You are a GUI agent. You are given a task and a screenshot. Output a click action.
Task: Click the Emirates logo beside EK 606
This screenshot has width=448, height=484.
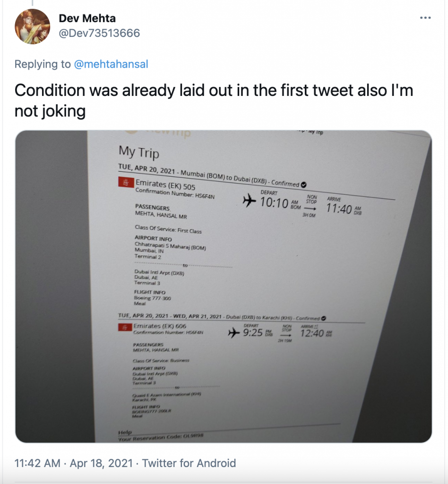[125, 328]
